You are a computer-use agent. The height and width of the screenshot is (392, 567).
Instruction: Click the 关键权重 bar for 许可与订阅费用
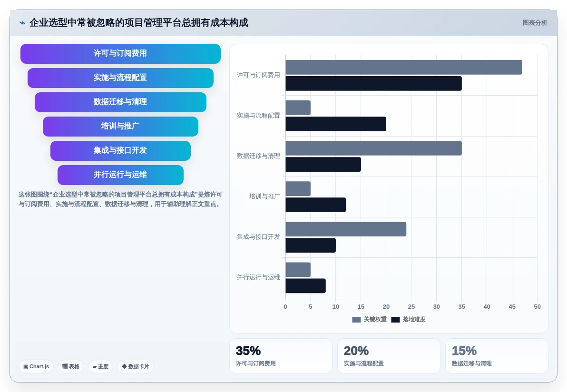(x=404, y=67)
